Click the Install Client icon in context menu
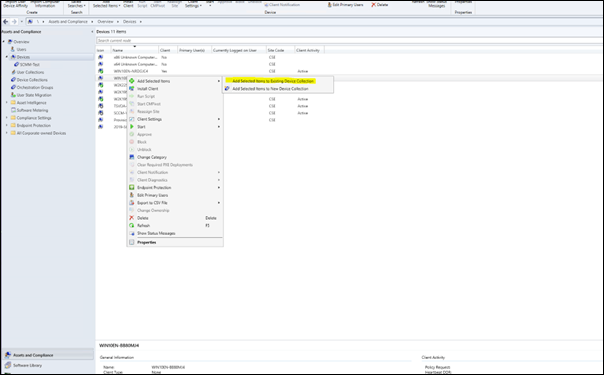Image resolution: width=604 pixels, height=375 pixels. pyautogui.click(x=132, y=89)
